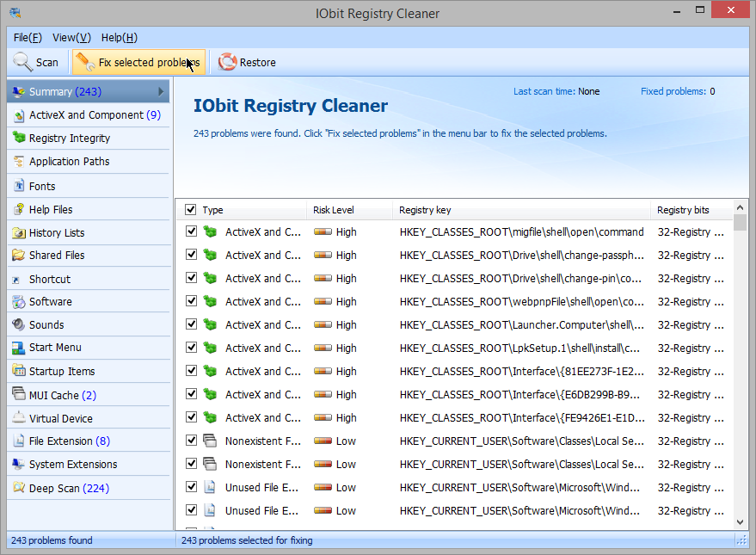Click the Application Paths sidebar icon
The width and height of the screenshot is (756, 555).
click(19, 161)
